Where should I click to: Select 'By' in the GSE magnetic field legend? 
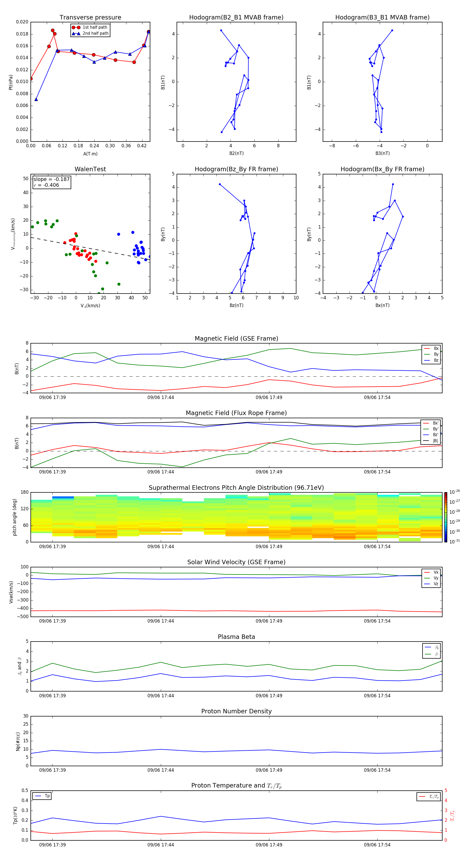(431, 354)
